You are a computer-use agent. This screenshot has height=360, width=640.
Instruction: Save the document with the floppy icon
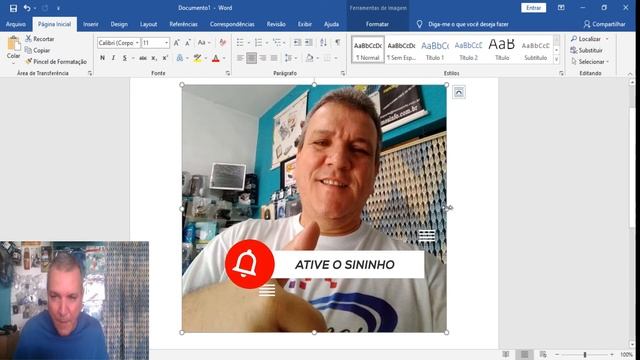13,8
